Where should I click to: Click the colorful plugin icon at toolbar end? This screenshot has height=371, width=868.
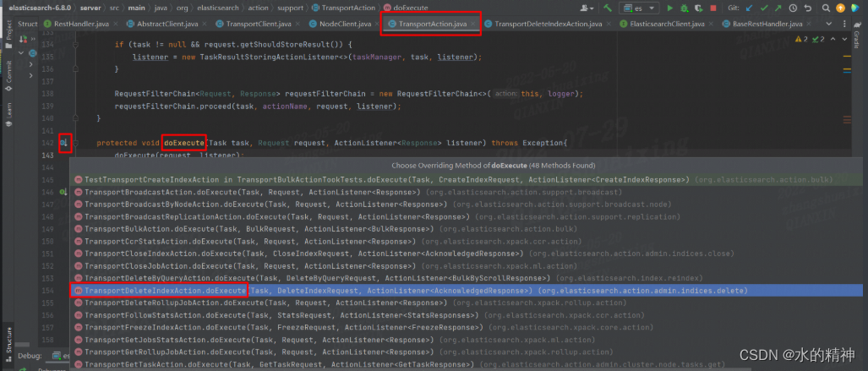(856, 8)
